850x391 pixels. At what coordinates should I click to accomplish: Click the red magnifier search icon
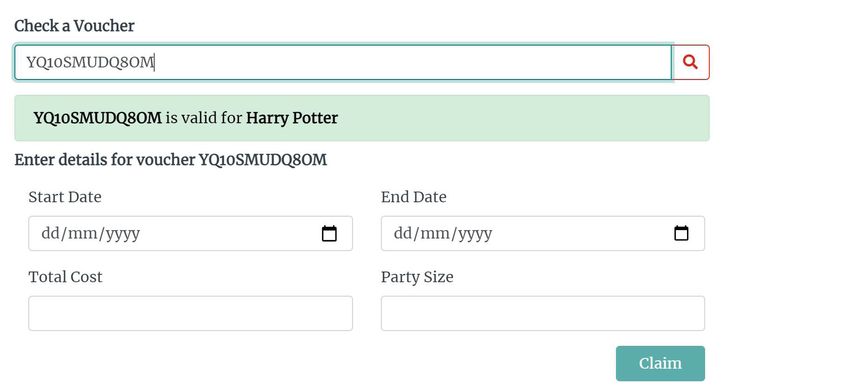pos(690,62)
